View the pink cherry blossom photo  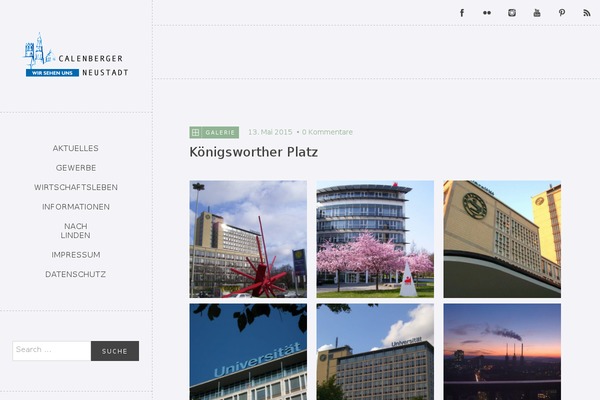(x=375, y=239)
